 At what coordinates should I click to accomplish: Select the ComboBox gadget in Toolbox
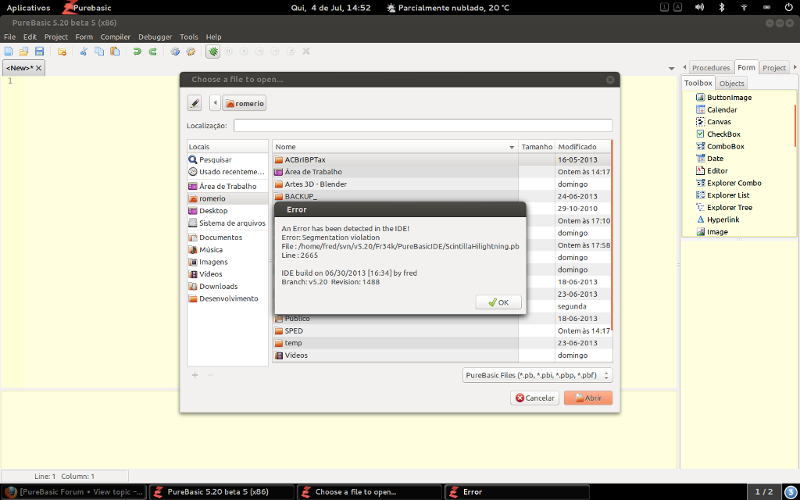pyautogui.click(x=724, y=146)
